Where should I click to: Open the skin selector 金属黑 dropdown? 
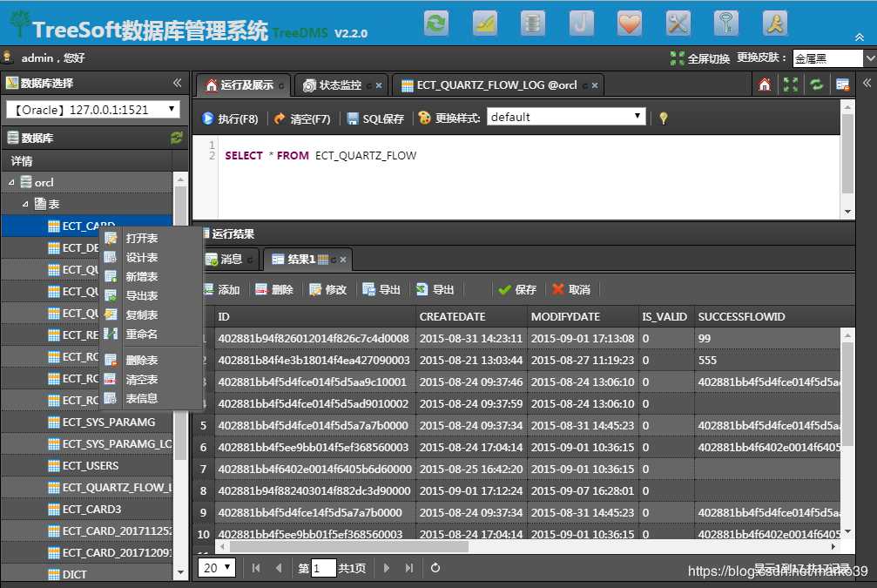[x=834, y=58]
